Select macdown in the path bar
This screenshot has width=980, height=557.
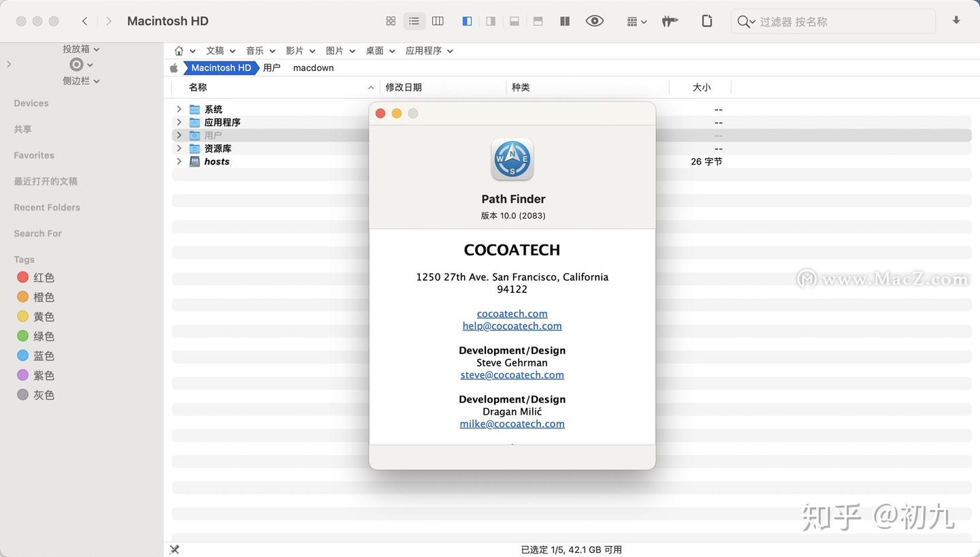point(313,68)
